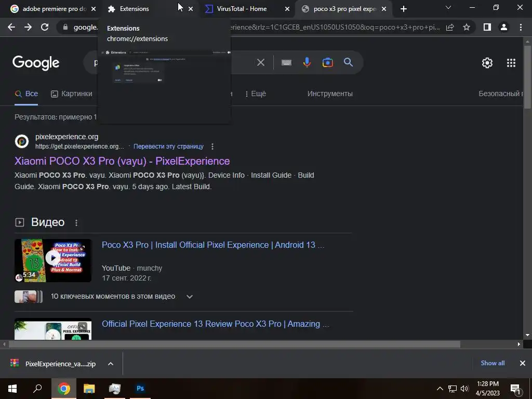The image size is (532, 399).
Task: Close the VirusTotal tab
Action: [x=287, y=9]
